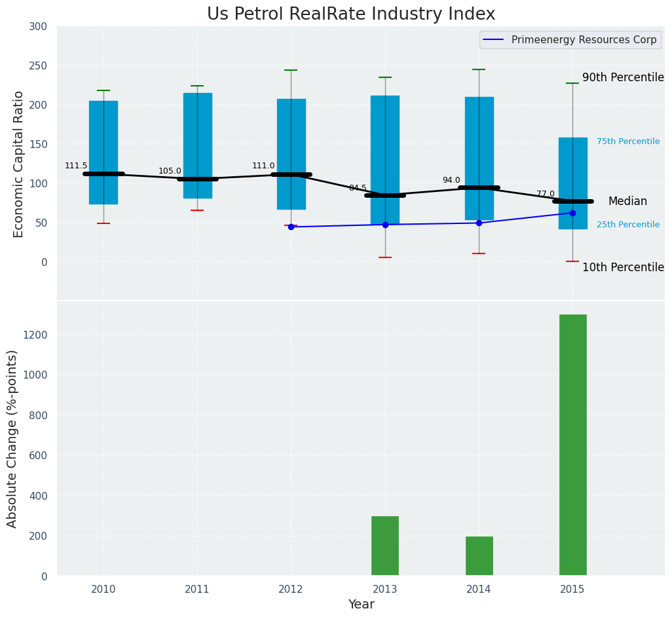Click the 75th Percentile label

(627, 141)
